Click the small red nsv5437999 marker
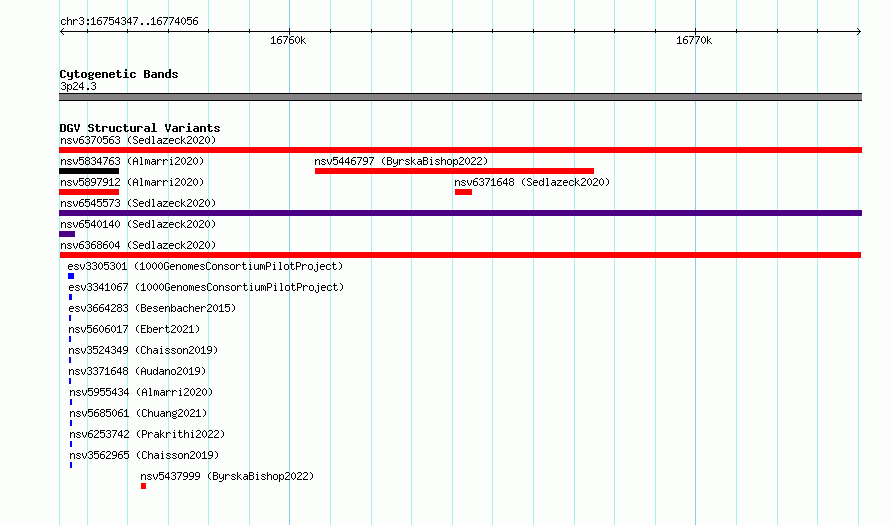The height and width of the screenshot is (525, 890). coord(144,486)
